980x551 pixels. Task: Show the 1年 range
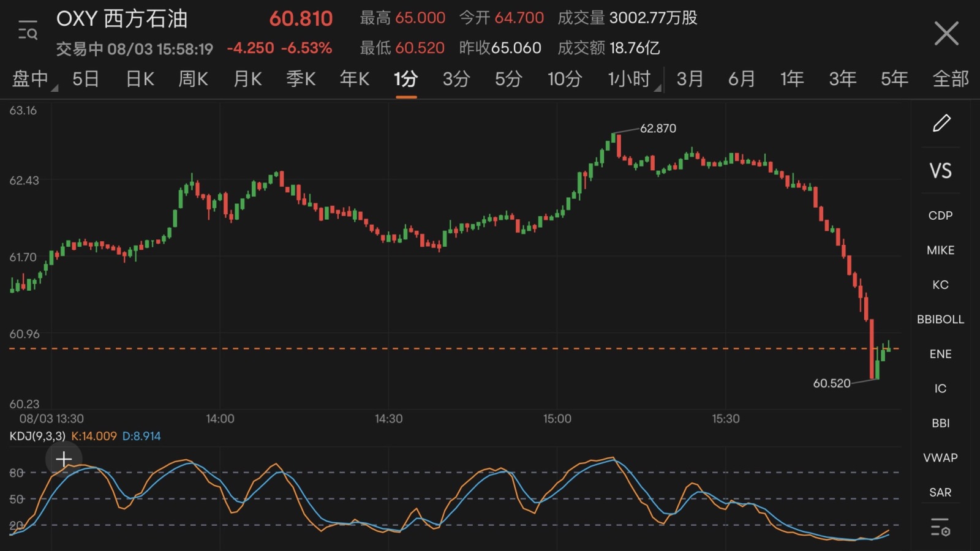792,79
